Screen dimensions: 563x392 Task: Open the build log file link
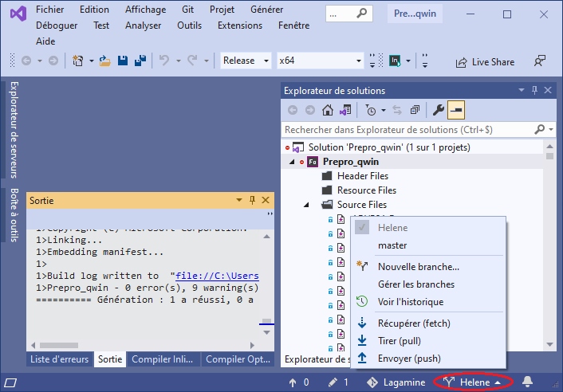[217, 276]
